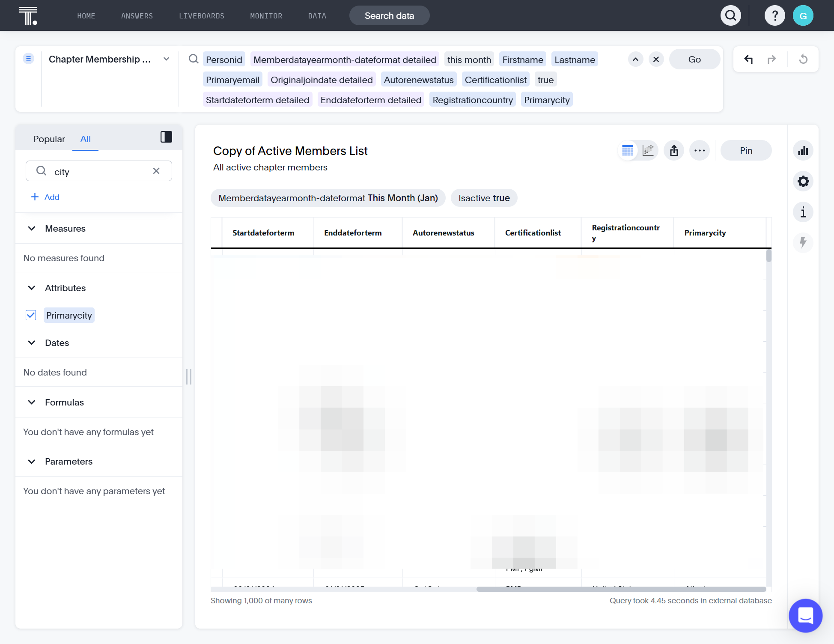
Task: Click the Pin button
Action: [x=746, y=150]
